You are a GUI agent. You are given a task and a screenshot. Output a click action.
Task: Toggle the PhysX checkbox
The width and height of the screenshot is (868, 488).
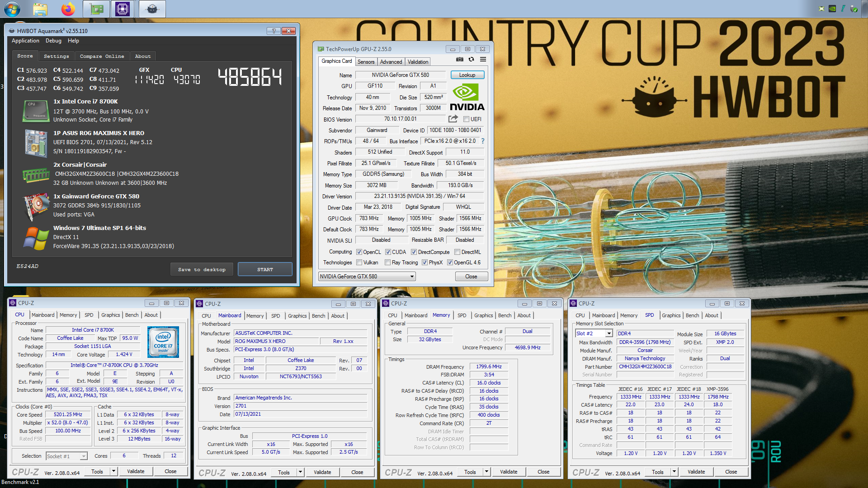(x=425, y=263)
